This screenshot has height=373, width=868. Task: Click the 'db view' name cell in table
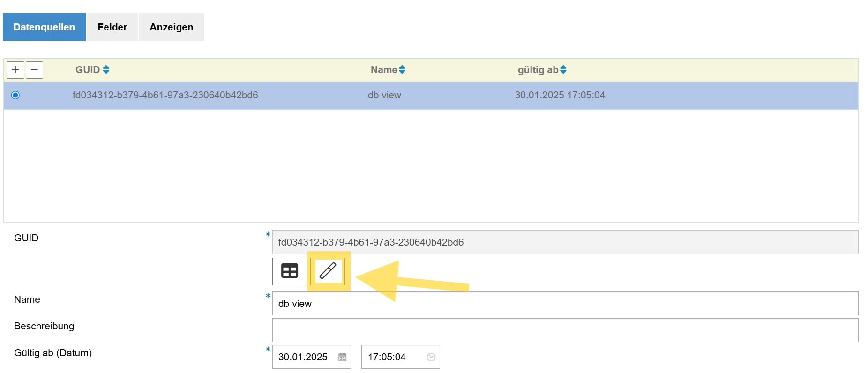point(384,95)
